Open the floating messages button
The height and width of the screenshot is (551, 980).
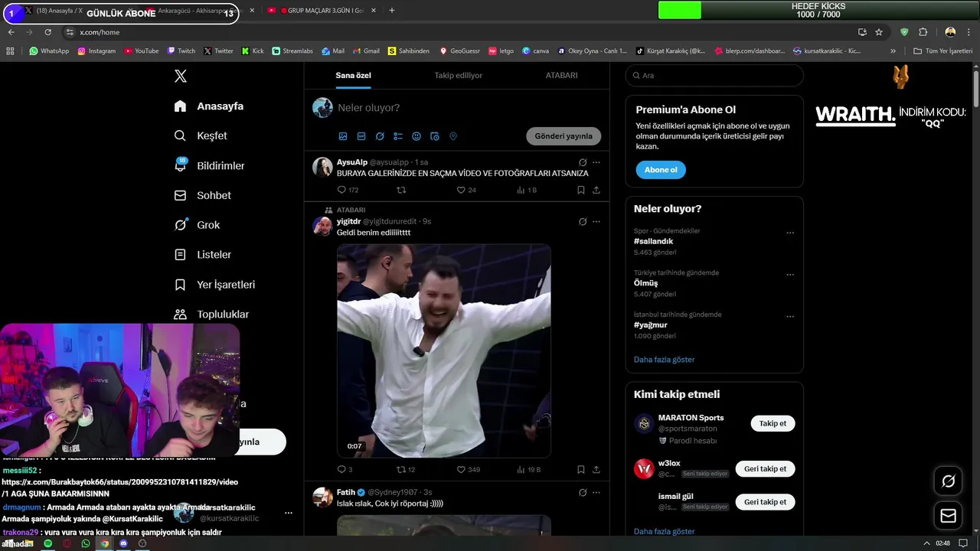[948, 516]
